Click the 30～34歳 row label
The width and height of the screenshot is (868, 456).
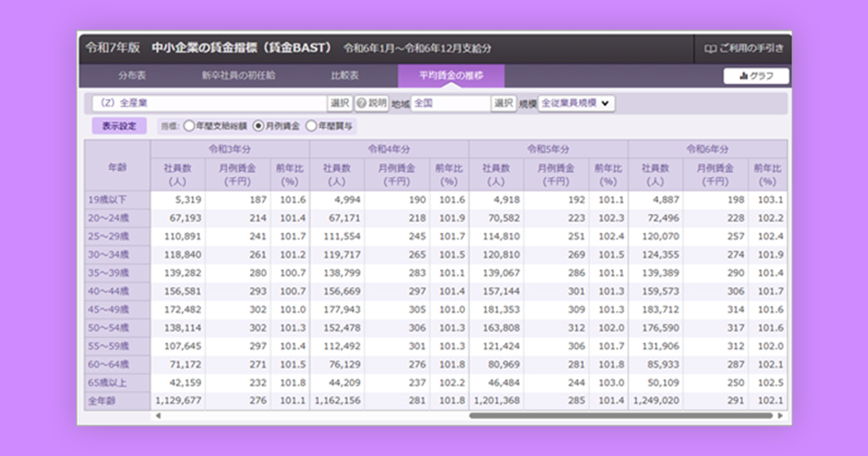tap(117, 255)
